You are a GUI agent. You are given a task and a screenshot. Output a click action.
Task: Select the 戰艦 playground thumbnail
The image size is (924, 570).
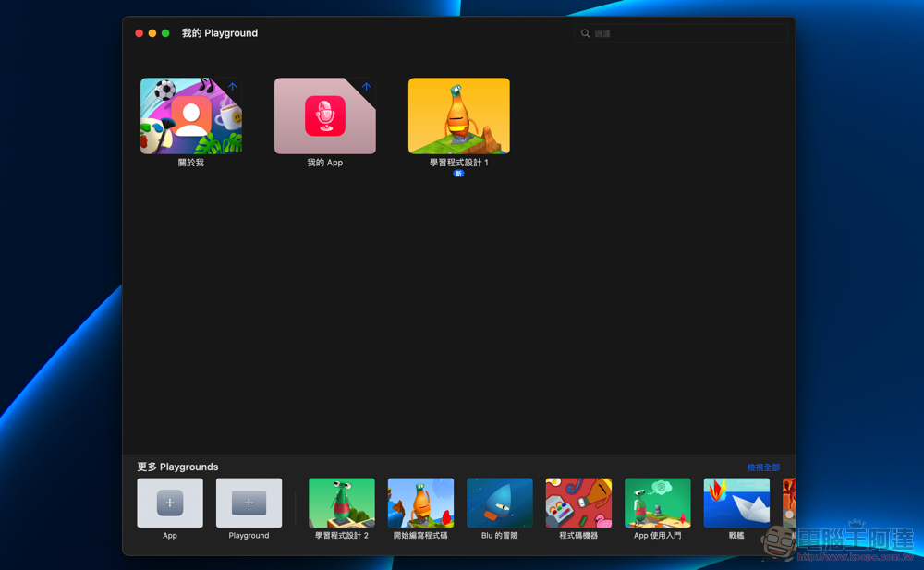[x=736, y=503]
